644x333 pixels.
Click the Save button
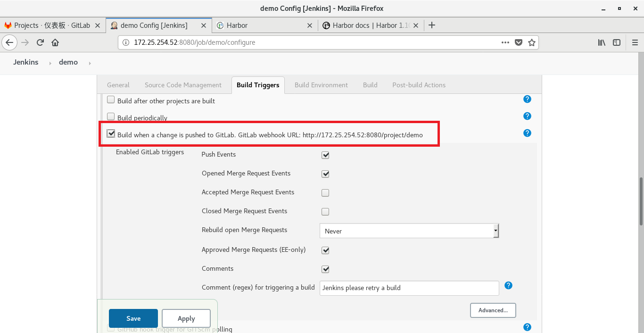click(x=133, y=318)
